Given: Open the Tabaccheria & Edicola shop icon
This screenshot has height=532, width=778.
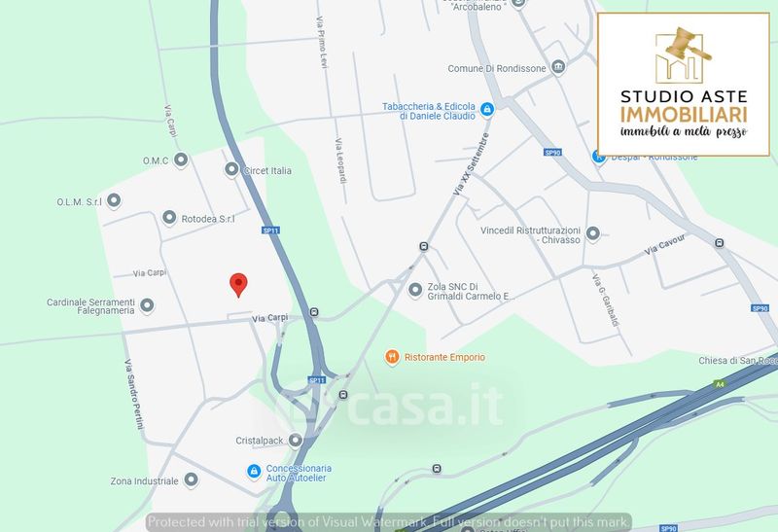Looking at the screenshot, I should (x=487, y=109).
